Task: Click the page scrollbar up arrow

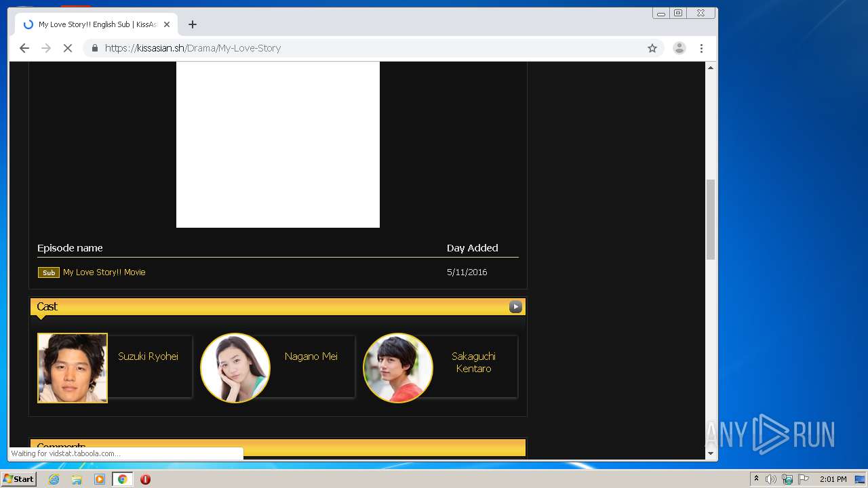Action: tap(711, 68)
